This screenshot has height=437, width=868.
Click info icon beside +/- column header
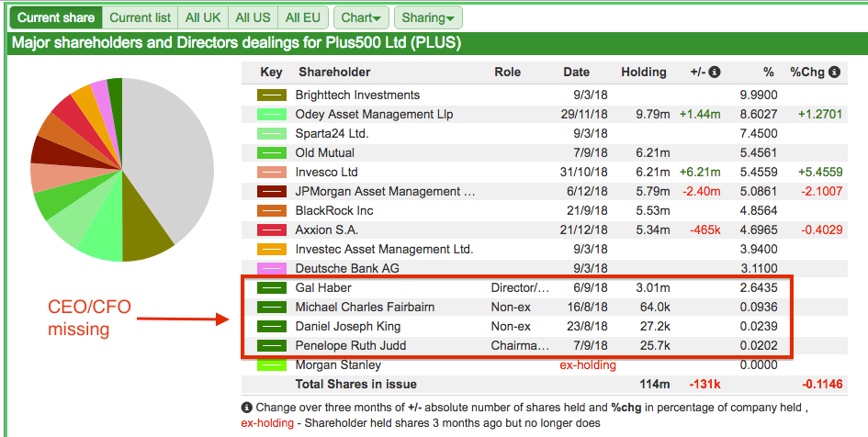(x=715, y=72)
